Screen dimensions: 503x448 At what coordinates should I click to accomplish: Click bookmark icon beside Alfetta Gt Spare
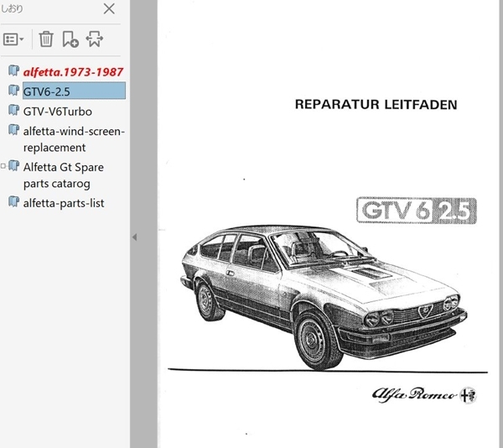coord(13,165)
